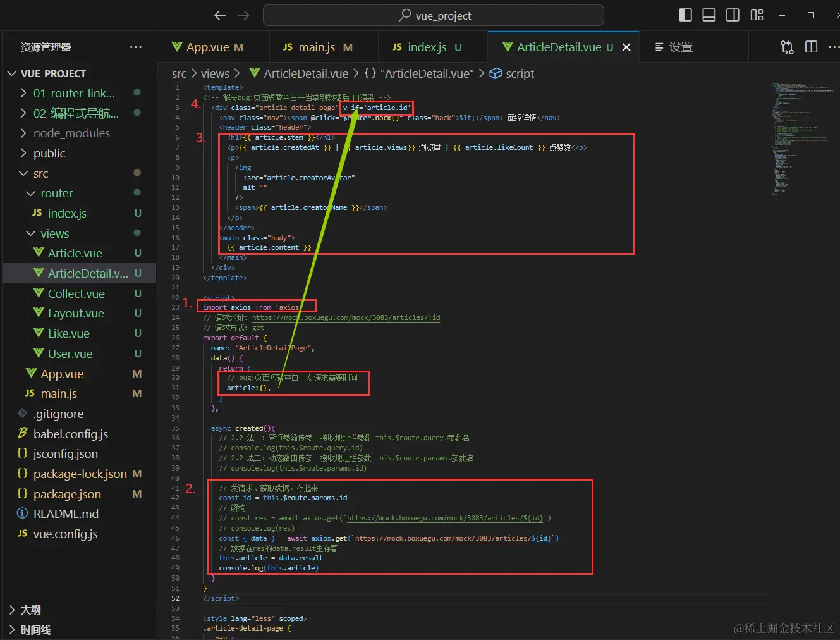Image resolution: width=840 pixels, height=640 pixels.
Task: Toggle primary sidebar layout icon
Action: point(685,15)
